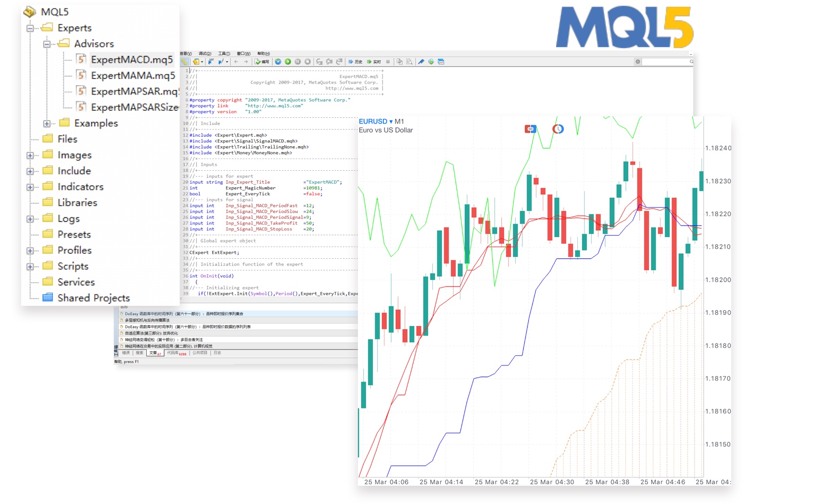Image resolution: width=813 pixels, height=504 pixels.
Task: Expand the Examples folder
Action: coord(47,124)
